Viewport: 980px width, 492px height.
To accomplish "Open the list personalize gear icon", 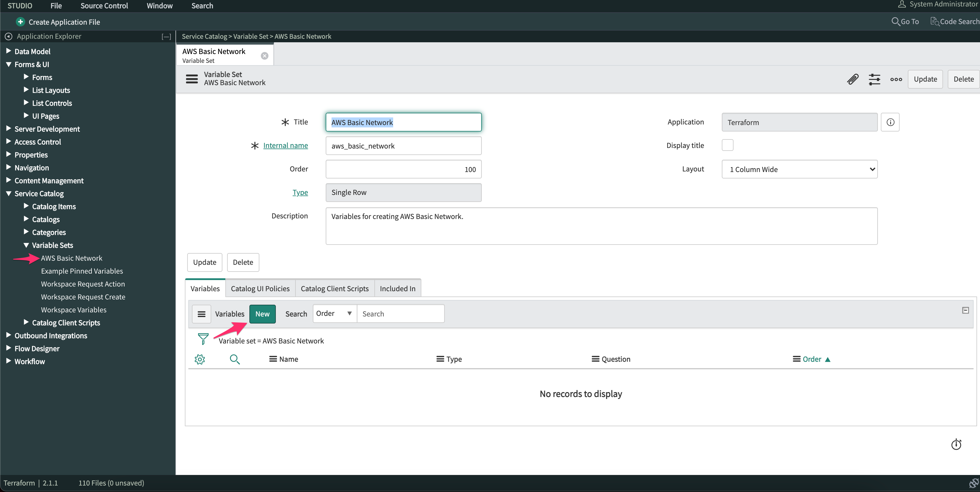I will tap(200, 359).
